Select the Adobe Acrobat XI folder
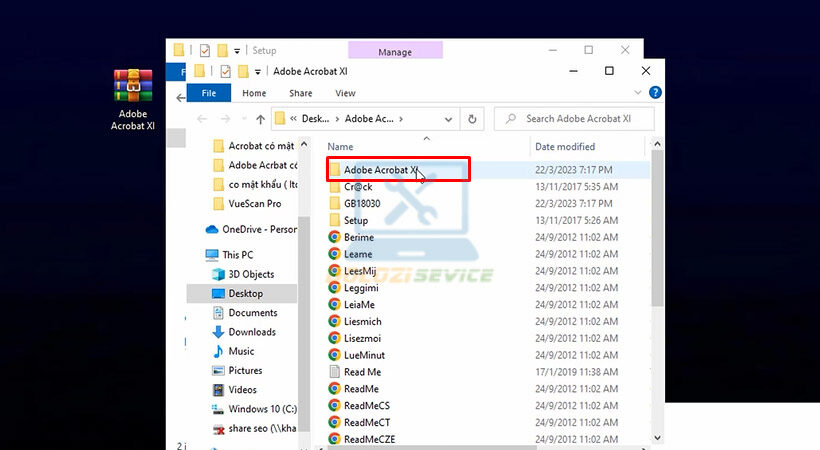Image resolution: width=820 pixels, height=450 pixels. click(380, 170)
